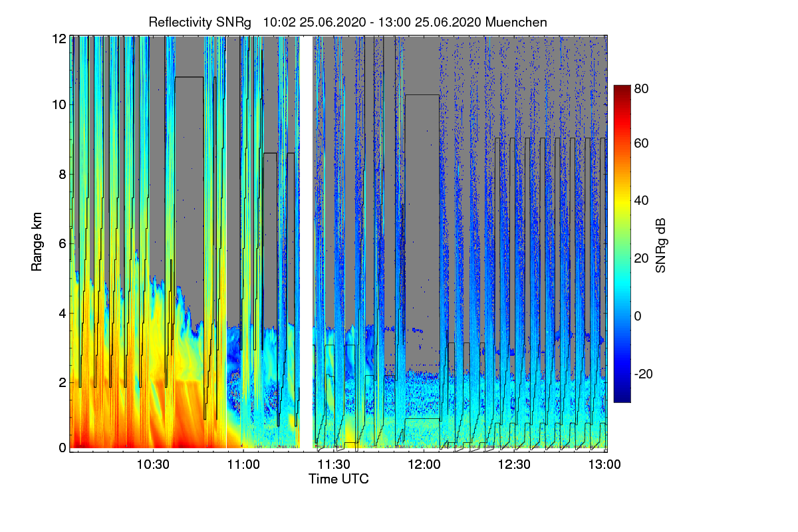798x532 pixels.
Task: Click the plot title 'Reflectivity SNRg'
Action: [200, 22]
